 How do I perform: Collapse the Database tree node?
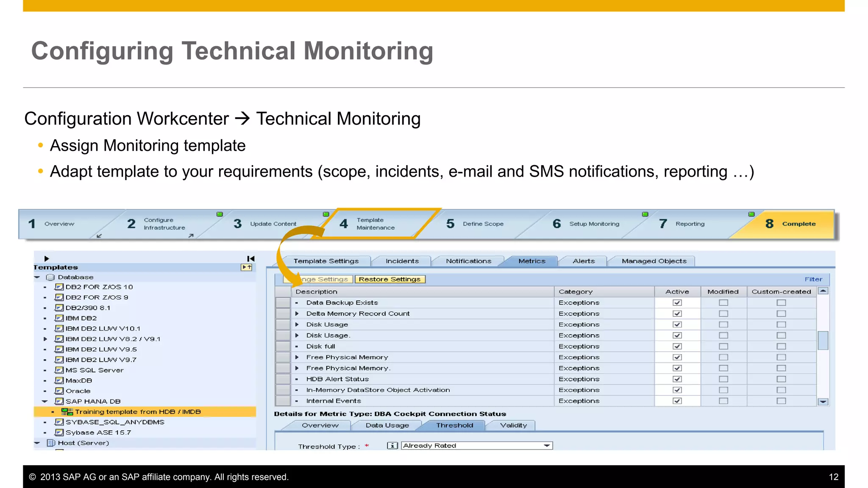click(37, 277)
